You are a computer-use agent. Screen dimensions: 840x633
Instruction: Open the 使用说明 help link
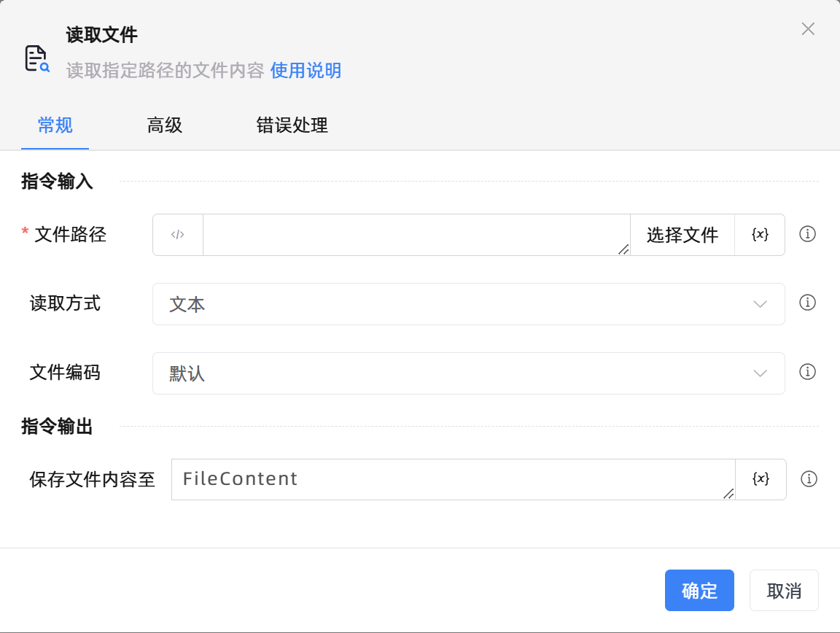[305, 71]
